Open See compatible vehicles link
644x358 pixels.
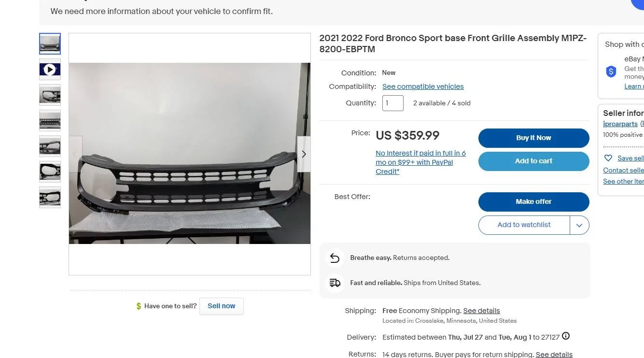tap(423, 86)
